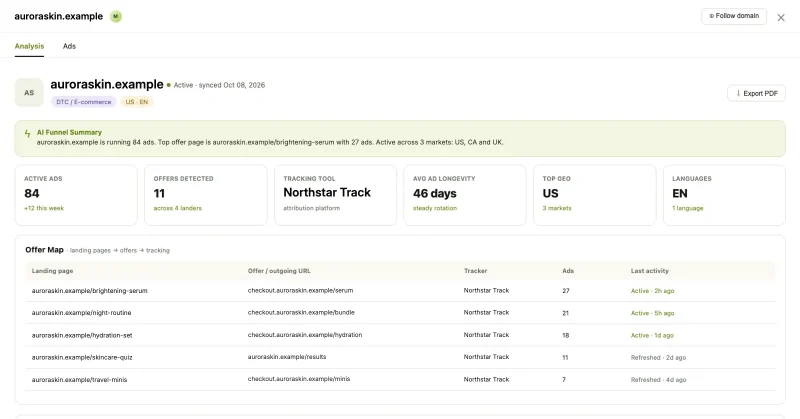This screenshot has height=419, width=800.
Task: Click the 'steady rotation' text
Action: [435, 208]
